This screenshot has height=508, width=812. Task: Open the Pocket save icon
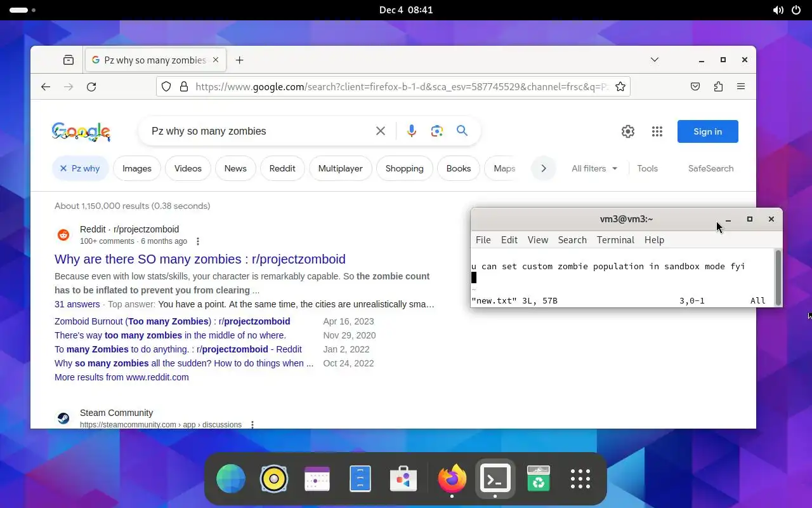click(x=695, y=87)
